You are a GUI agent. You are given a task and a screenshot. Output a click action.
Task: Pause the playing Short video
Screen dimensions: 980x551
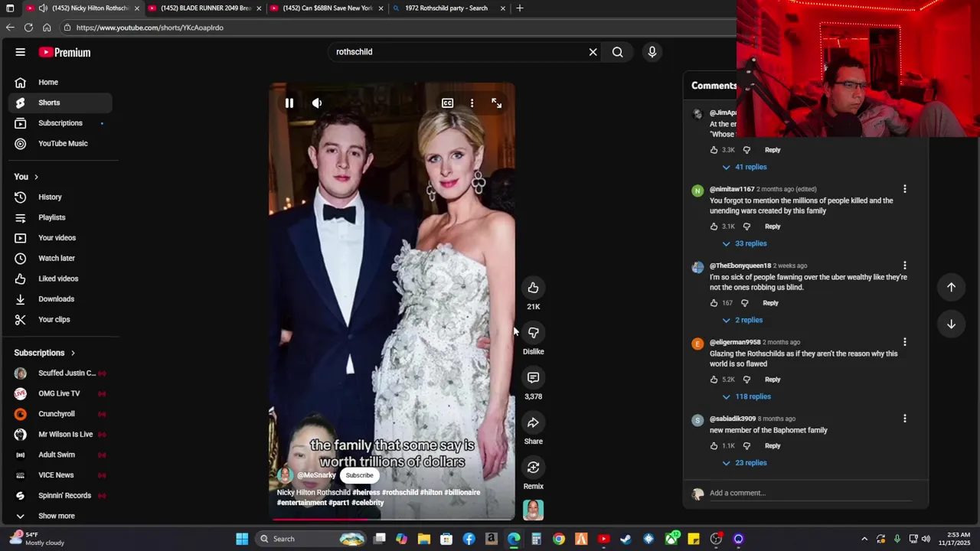pyautogui.click(x=289, y=103)
